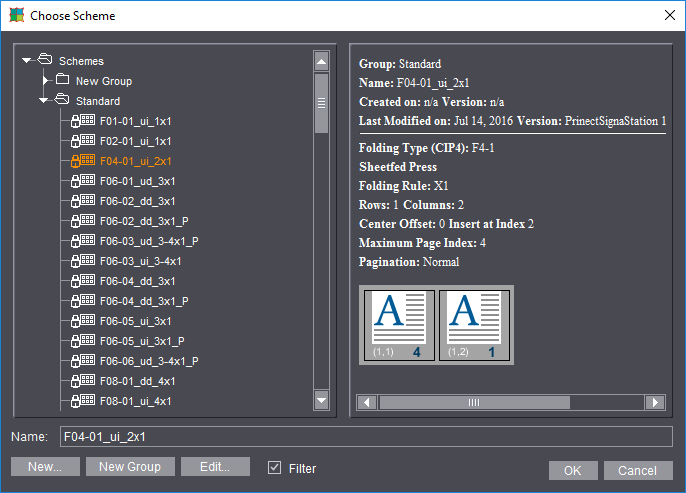Click the scheme icon beside F06-04_dd_3x1
This screenshot has height=493, width=686.
coord(82,281)
